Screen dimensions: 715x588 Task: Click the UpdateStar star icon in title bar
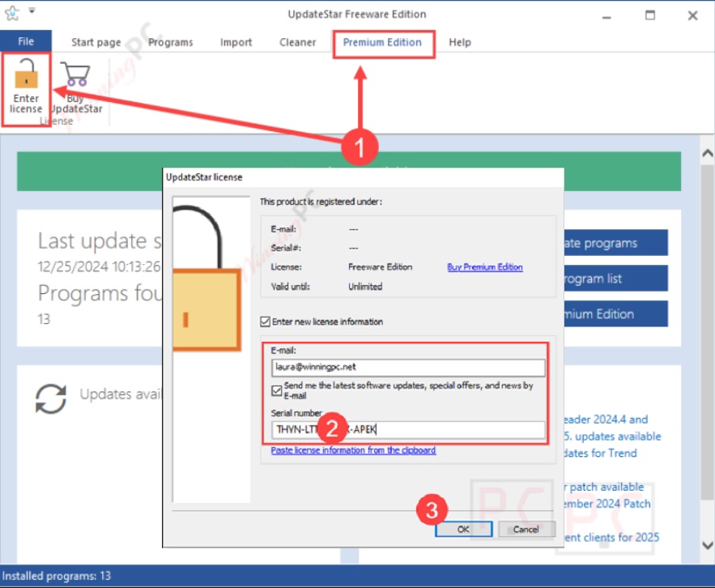[x=11, y=14]
